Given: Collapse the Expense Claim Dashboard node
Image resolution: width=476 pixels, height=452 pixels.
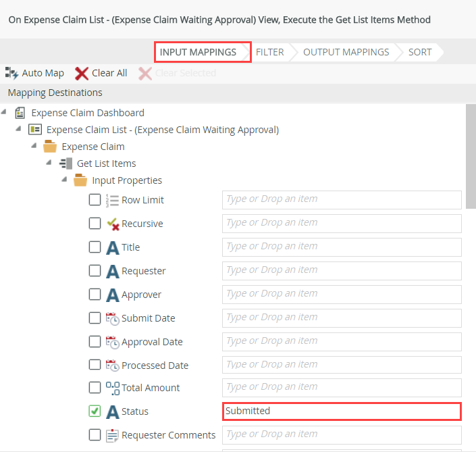Looking at the screenshot, I should [3, 112].
